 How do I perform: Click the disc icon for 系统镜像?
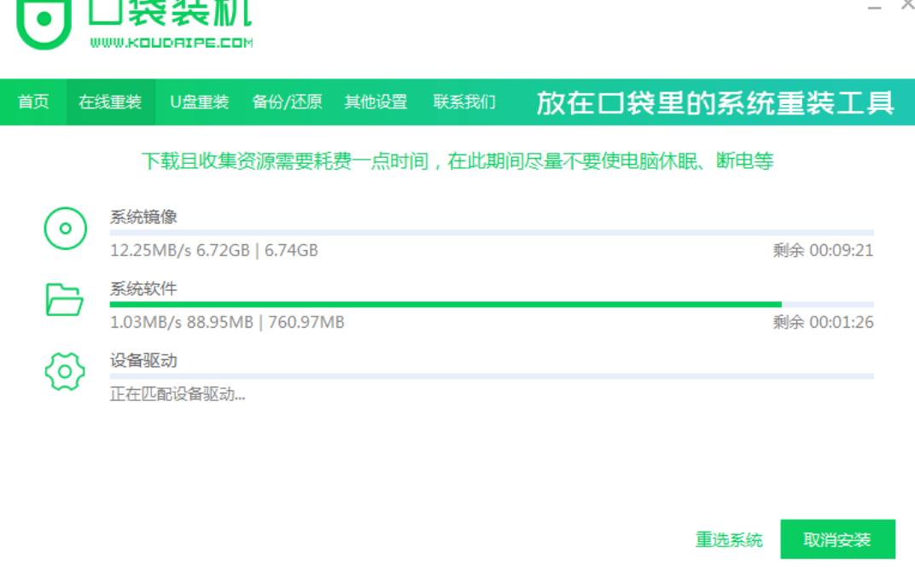(x=66, y=229)
